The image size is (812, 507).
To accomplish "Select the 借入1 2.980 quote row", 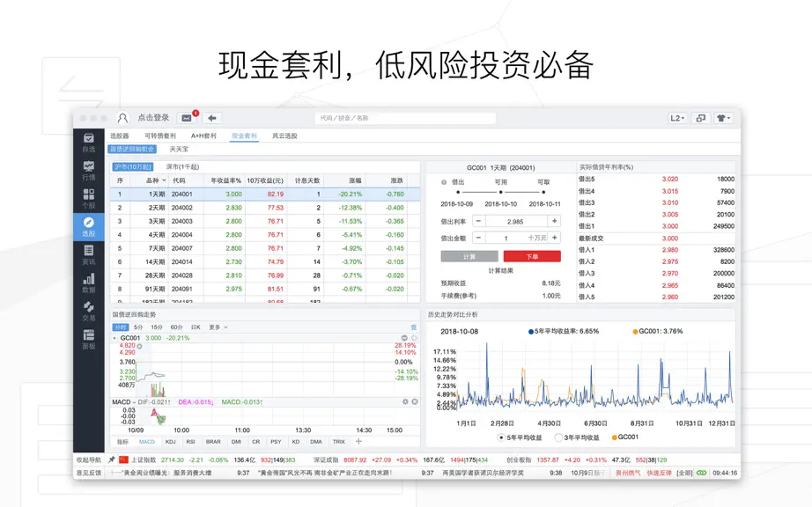I will [x=656, y=250].
